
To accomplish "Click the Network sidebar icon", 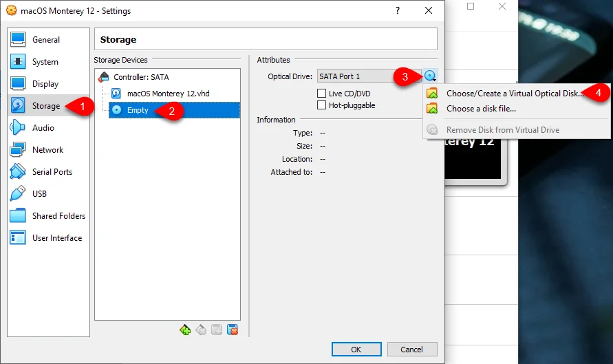I will click(18, 150).
